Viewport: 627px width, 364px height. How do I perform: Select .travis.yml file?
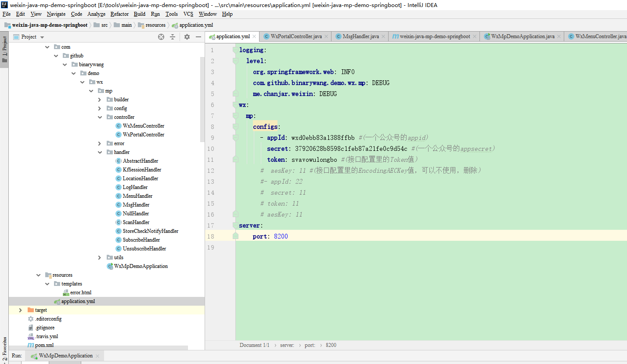pyautogui.click(x=47, y=336)
